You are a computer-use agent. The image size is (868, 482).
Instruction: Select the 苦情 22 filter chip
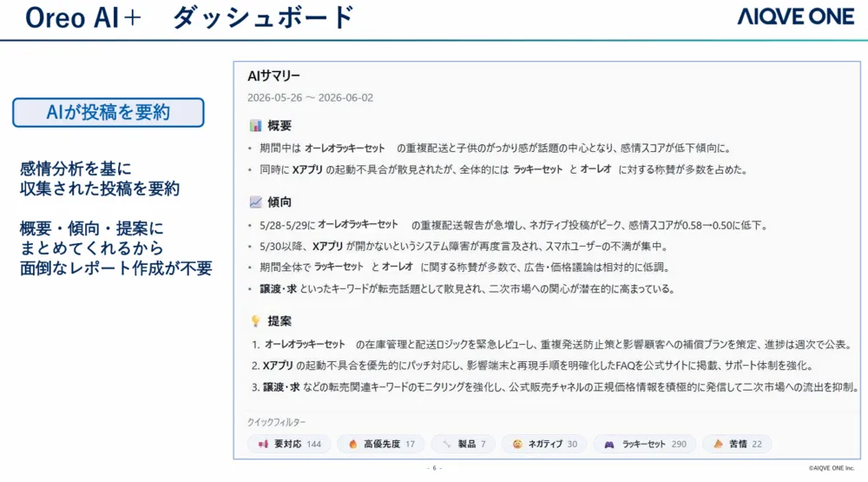737,444
